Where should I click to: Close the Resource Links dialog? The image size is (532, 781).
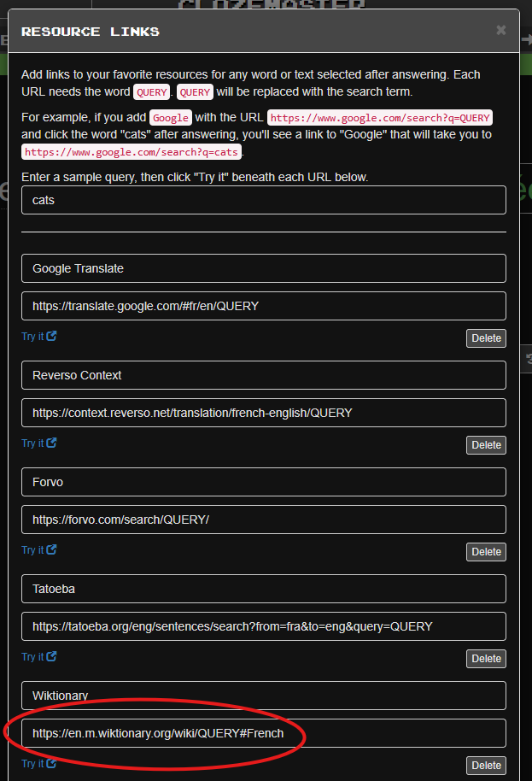[500, 31]
